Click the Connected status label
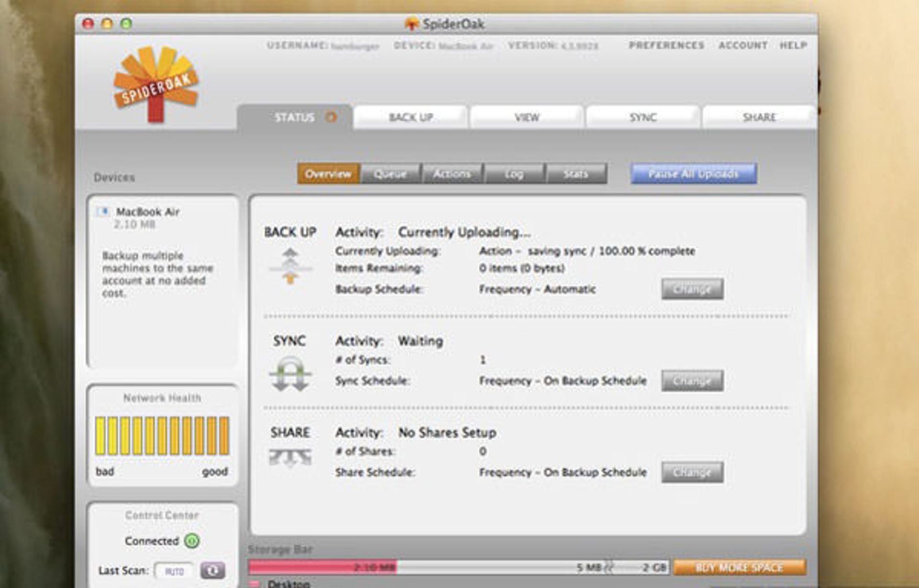Viewport: 919px width, 588px height. pyautogui.click(x=152, y=541)
